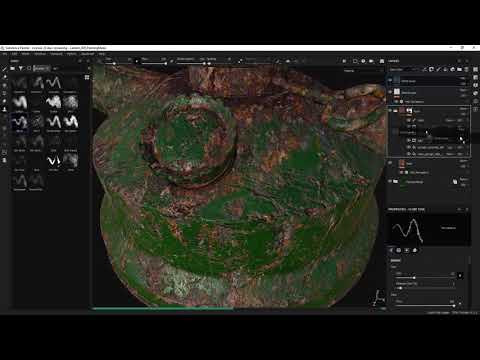Viewport: 480px width, 360px height.
Task: Click the pen pressure icon beside Size slider
Action: (x=137, y=61)
